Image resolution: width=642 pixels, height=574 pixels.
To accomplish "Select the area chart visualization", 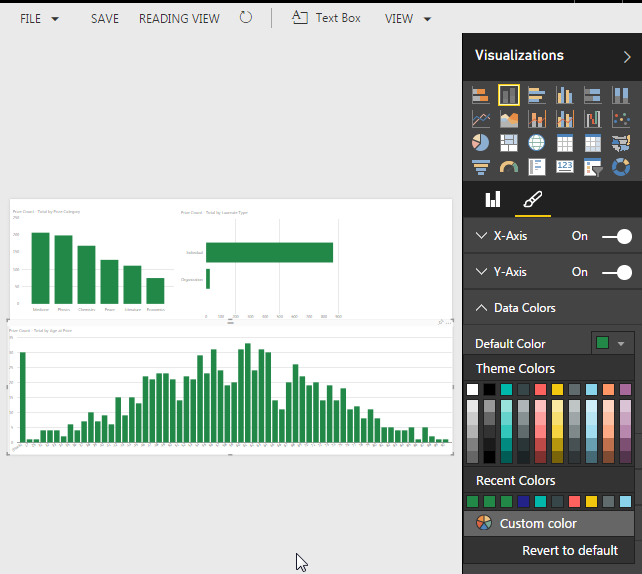I will [x=509, y=119].
